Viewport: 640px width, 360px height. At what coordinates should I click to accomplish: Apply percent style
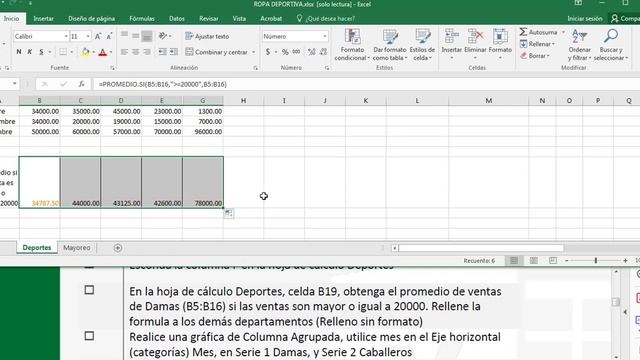[x=285, y=52]
